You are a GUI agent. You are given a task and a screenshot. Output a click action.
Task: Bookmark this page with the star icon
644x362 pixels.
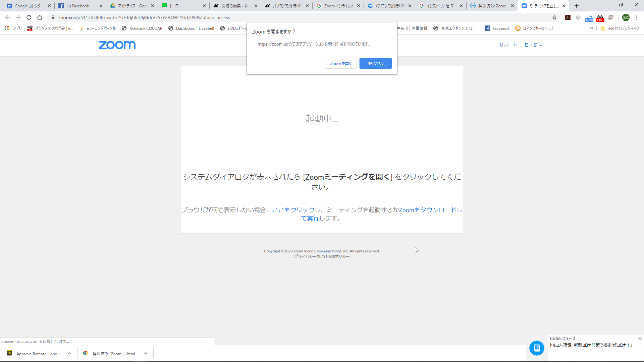coord(554,17)
